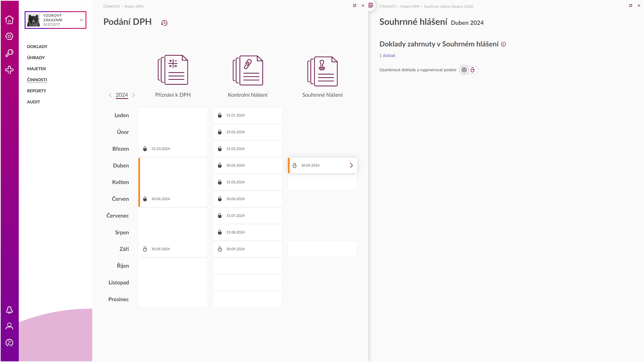Close the Podání DPH panel
The width and height of the screenshot is (644, 362).
click(363, 6)
